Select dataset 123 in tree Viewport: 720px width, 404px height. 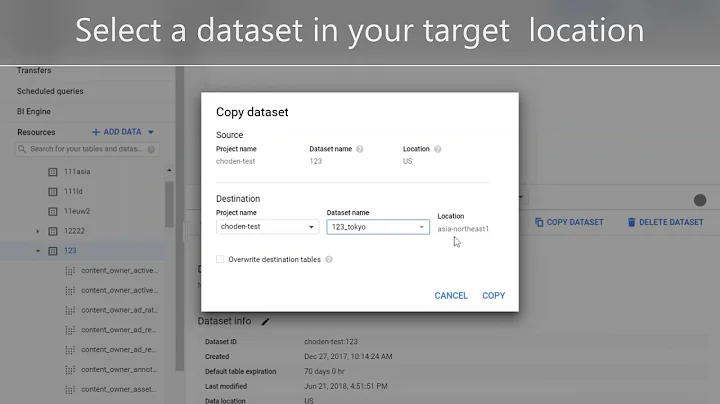point(70,251)
